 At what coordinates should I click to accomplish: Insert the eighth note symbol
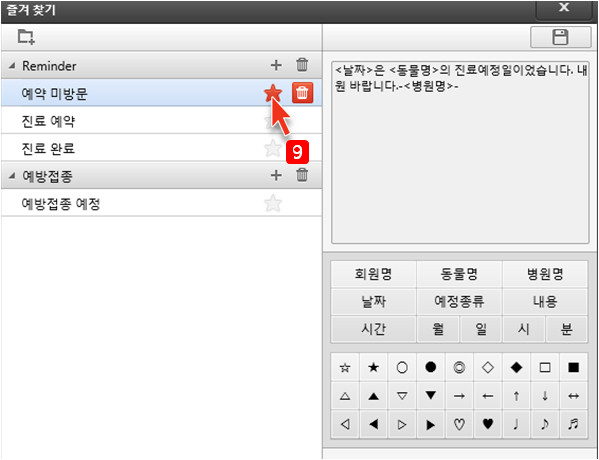pos(545,425)
